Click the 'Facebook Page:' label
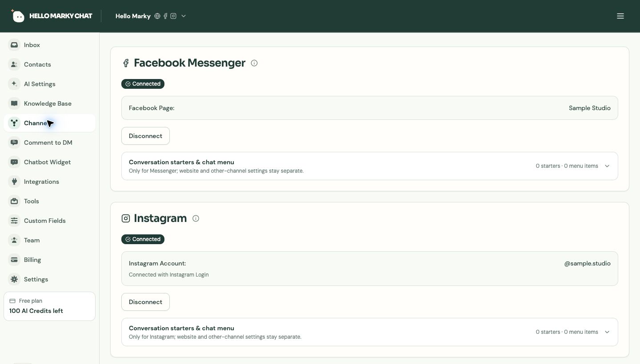 (152, 108)
